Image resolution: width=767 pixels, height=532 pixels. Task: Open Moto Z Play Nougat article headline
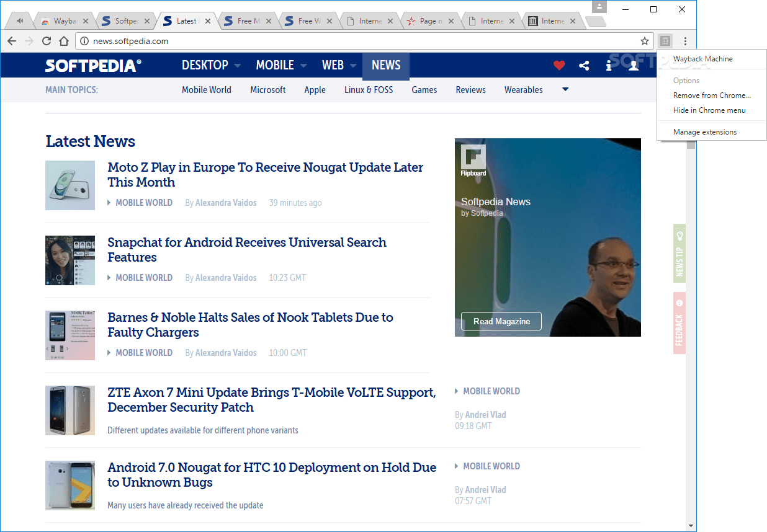[266, 175]
